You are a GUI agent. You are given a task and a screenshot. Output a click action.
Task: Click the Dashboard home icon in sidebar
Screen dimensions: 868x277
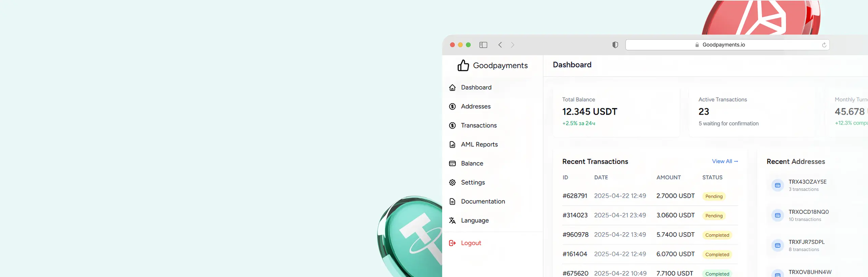click(452, 88)
